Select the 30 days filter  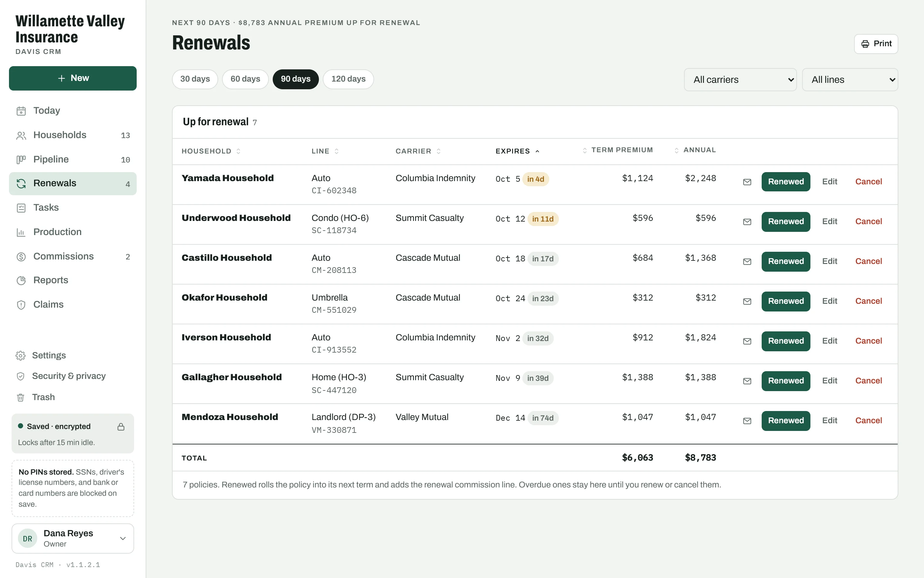[x=195, y=79]
